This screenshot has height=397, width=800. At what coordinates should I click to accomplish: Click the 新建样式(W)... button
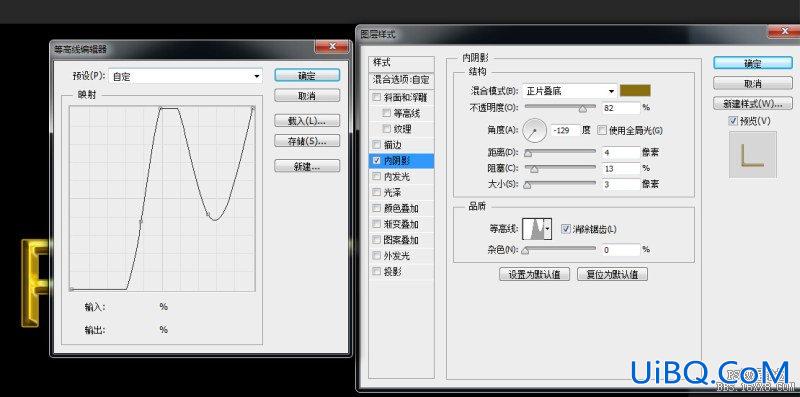pos(753,103)
